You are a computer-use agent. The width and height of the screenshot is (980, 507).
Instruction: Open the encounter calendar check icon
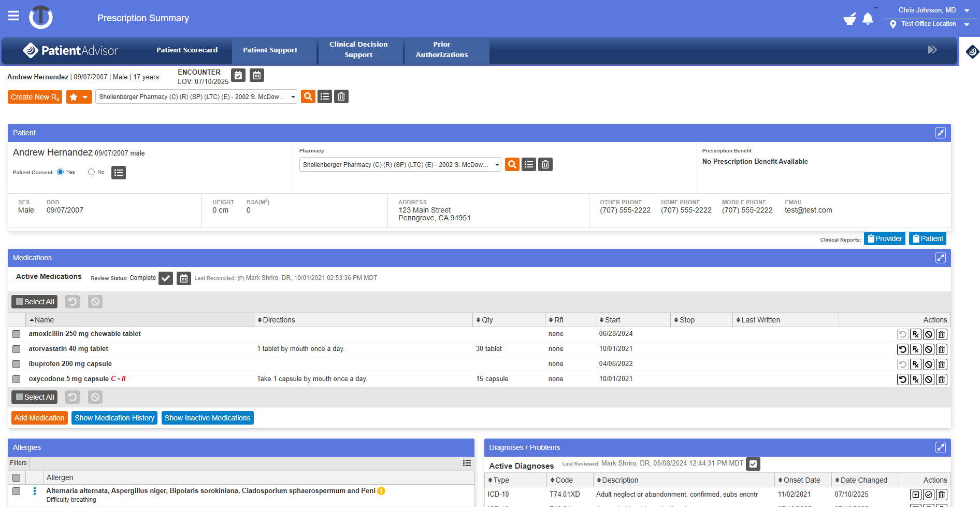tap(238, 76)
